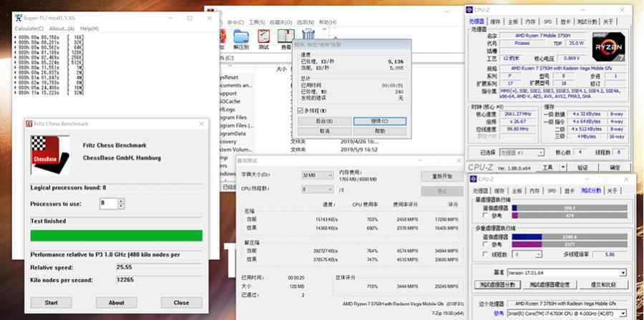Click the 继续(C) button in the WinRAR benchmark dialog
The image size is (644, 320).
(380, 121)
